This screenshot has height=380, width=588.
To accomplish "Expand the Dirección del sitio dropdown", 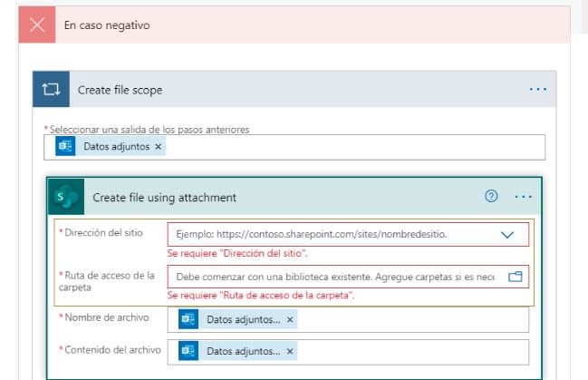I will pos(506,234).
